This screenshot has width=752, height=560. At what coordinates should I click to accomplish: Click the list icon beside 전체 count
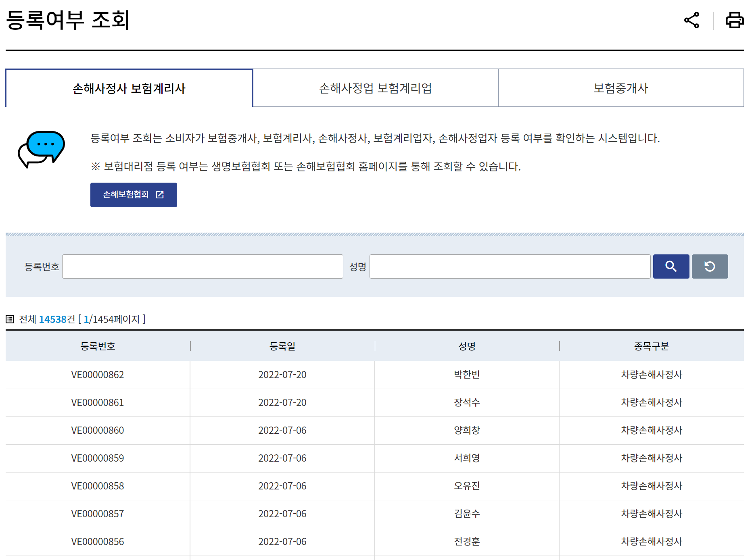coord(10,319)
